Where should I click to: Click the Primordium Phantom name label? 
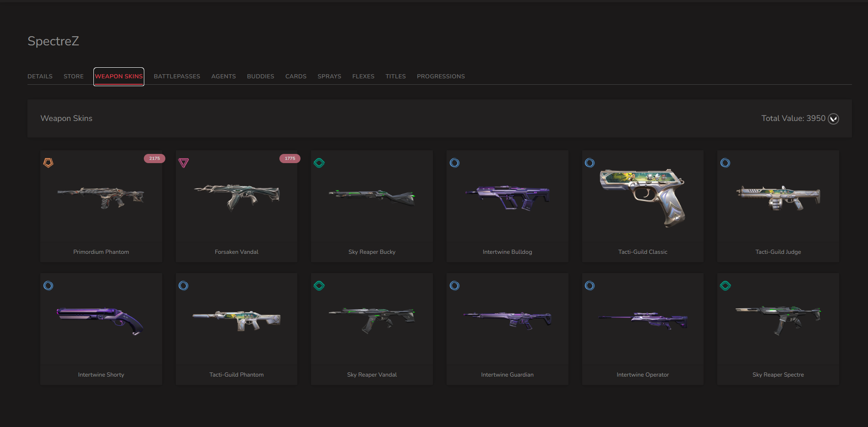(x=101, y=252)
